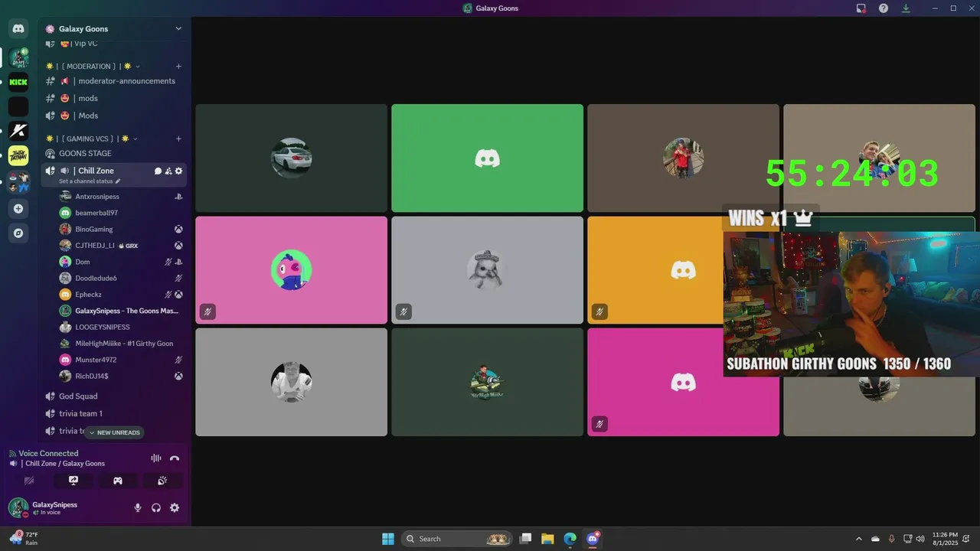Toggle microphone mute in user panel
Viewport: 980px width, 551px height.
click(x=138, y=507)
